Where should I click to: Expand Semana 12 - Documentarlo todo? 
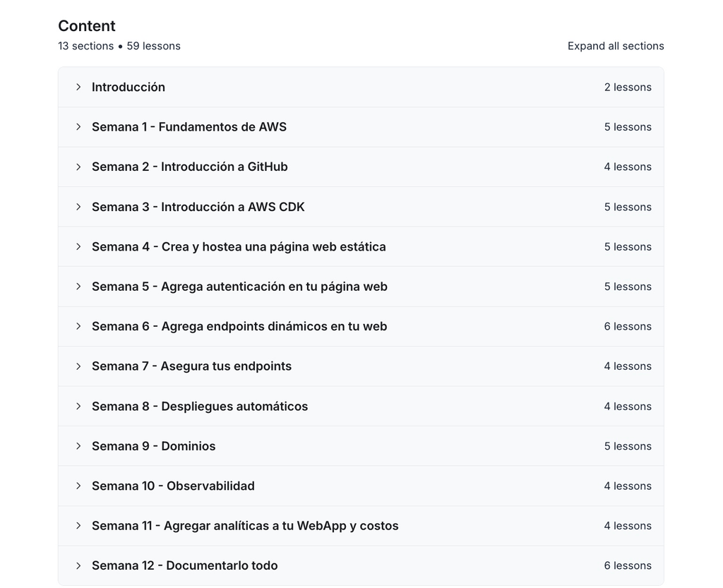pos(185,565)
